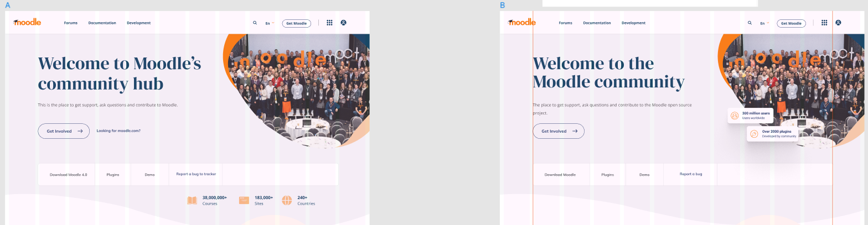Select 'Report a bug to tracker' in frame A
The width and height of the screenshot is (868, 225).
coord(196,174)
